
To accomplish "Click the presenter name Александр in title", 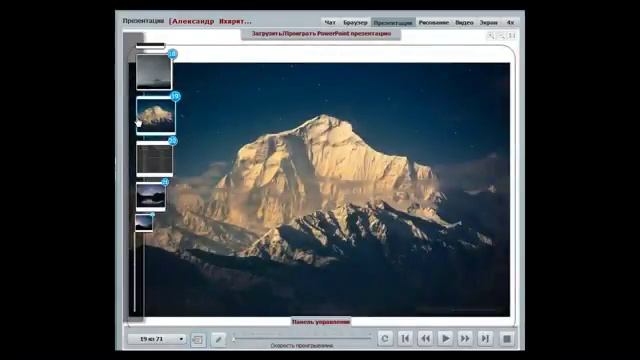I will 193,21.
